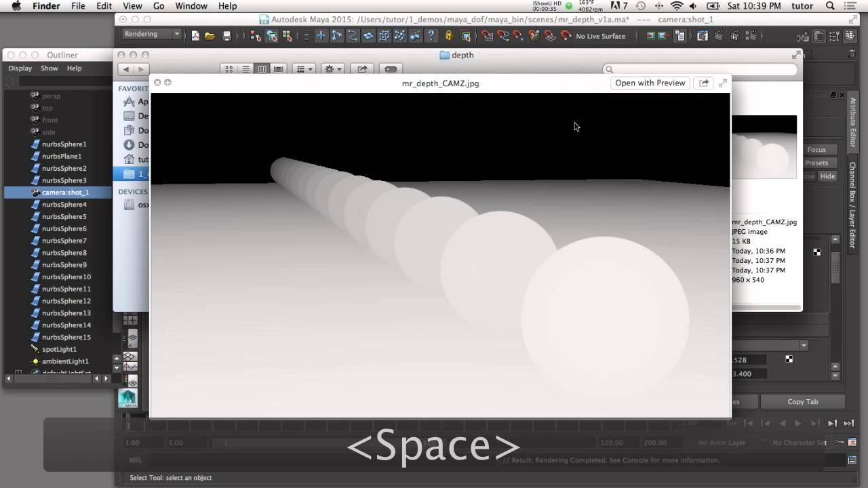Switch Finder to icon view
This screenshot has width=868, height=488.
[x=229, y=69]
